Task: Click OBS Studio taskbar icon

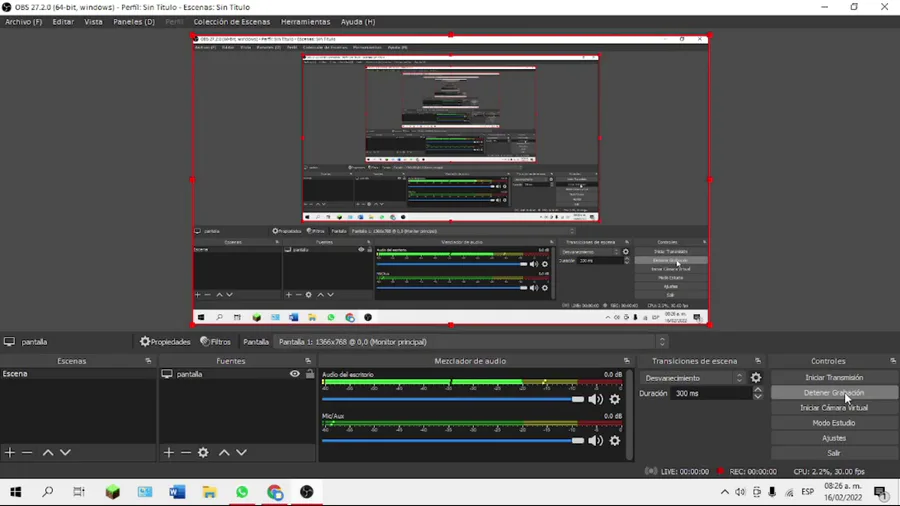Action: coord(307,492)
